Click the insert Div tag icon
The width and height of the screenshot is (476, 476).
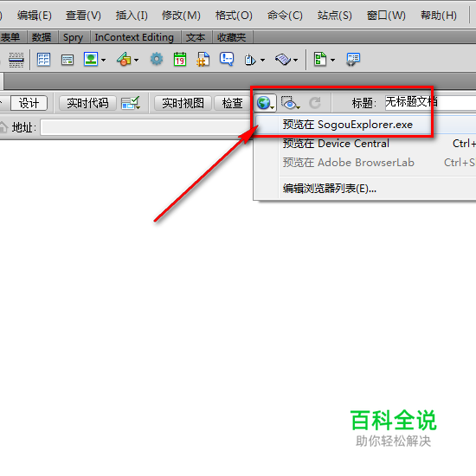68,60
